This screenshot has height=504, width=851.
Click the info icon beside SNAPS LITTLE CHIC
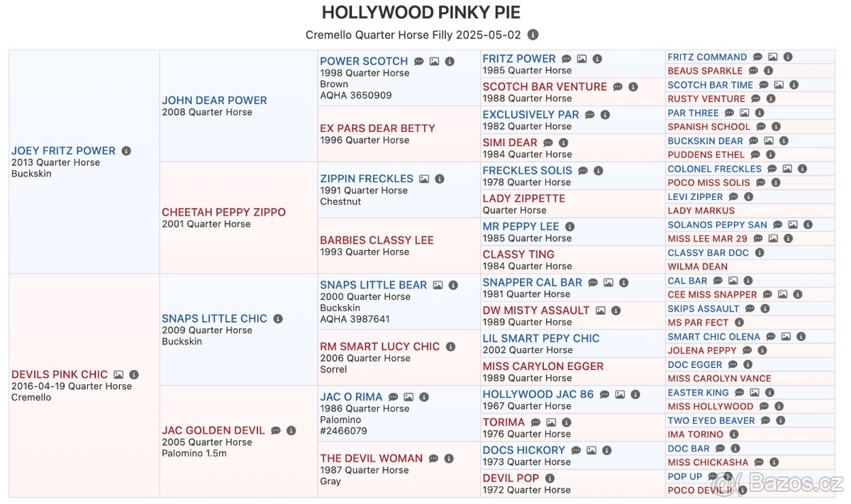click(x=278, y=319)
